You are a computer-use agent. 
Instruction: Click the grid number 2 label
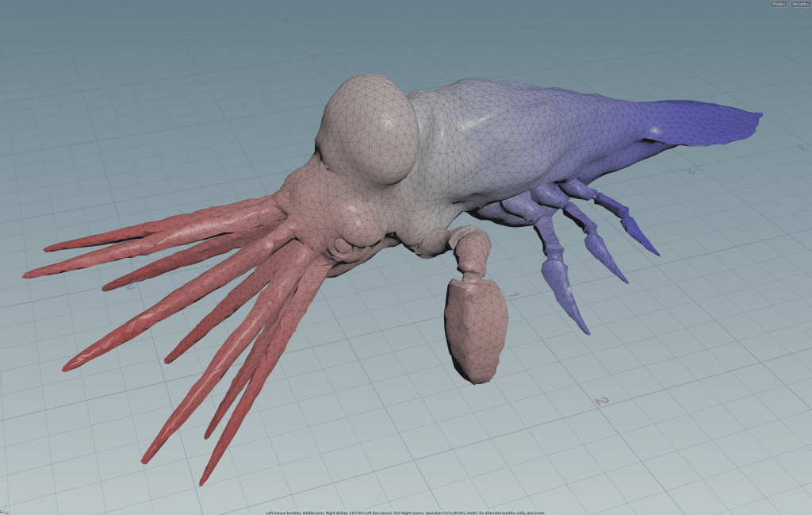point(601,401)
